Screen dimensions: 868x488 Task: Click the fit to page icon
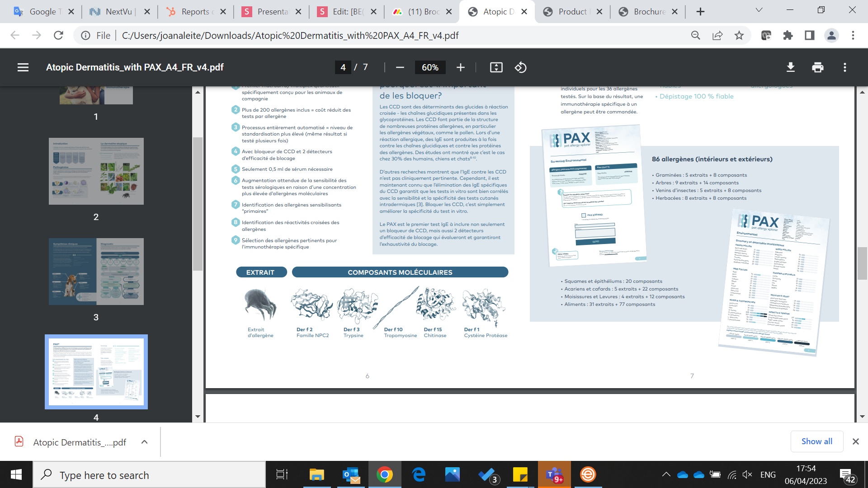(496, 67)
